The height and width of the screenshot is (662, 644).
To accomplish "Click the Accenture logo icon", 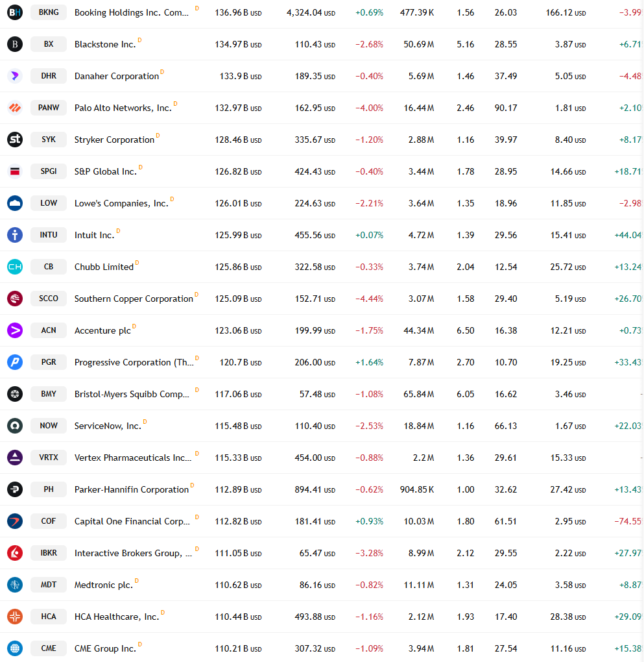I will (x=15, y=330).
